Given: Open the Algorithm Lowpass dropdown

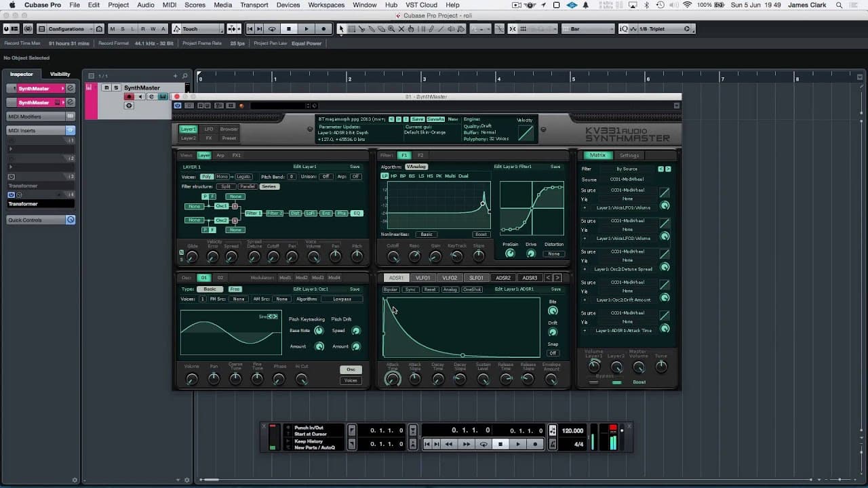Looking at the screenshot, I should pyautogui.click(x=342, y=299).
